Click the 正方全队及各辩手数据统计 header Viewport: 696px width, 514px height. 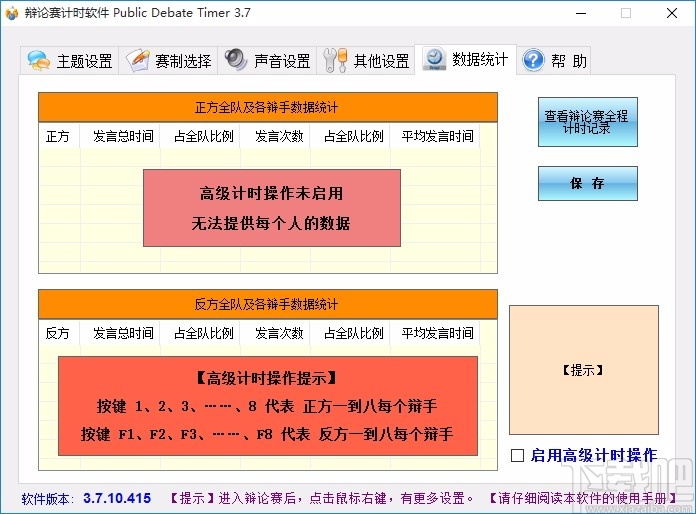tap(268, 107)
